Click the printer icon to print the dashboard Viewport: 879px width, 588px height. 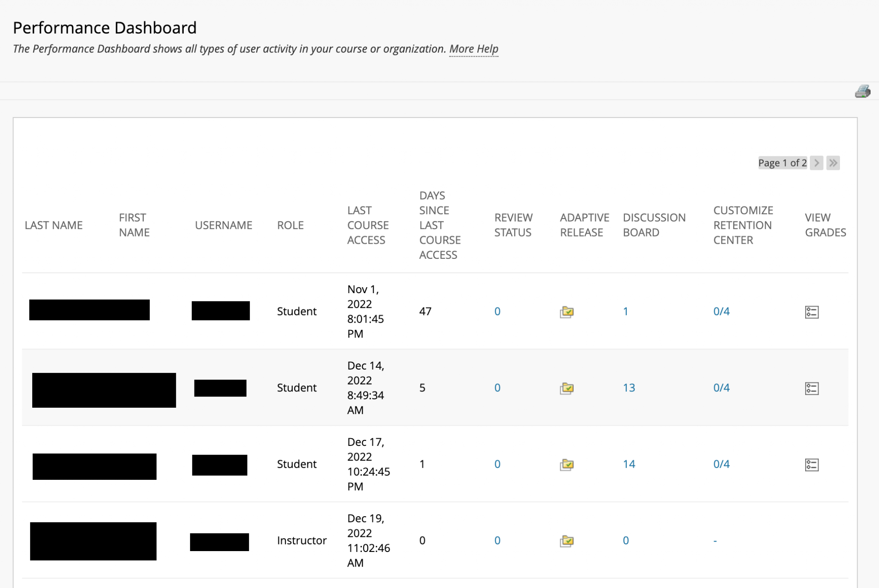864,91
